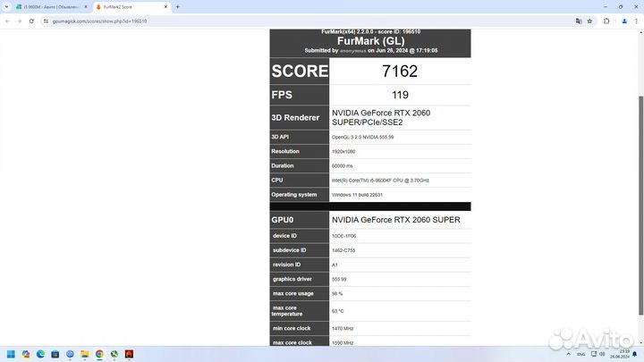Open the round blue globe taskbar app
644x362 pixels.
tap(71, 354)
